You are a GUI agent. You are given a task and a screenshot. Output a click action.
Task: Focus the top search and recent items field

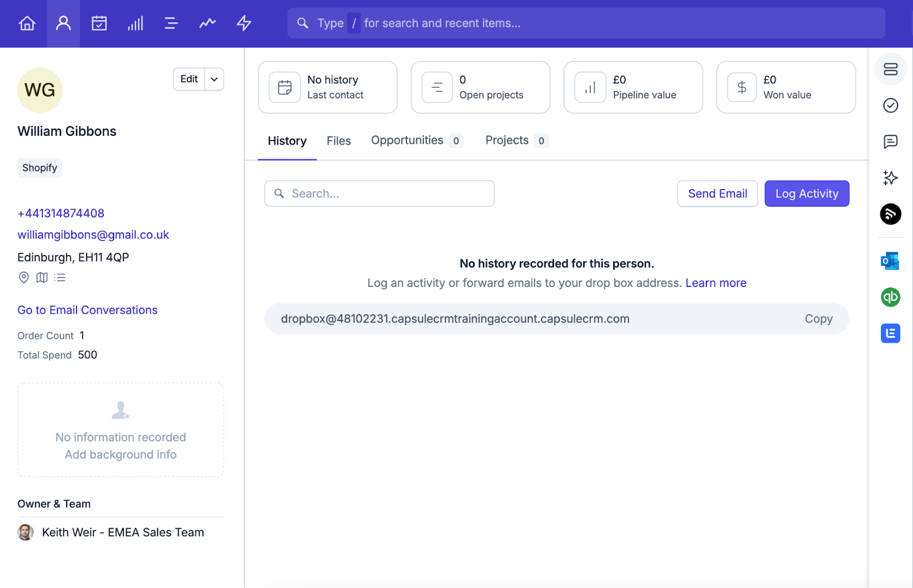(x=586, y=23)
